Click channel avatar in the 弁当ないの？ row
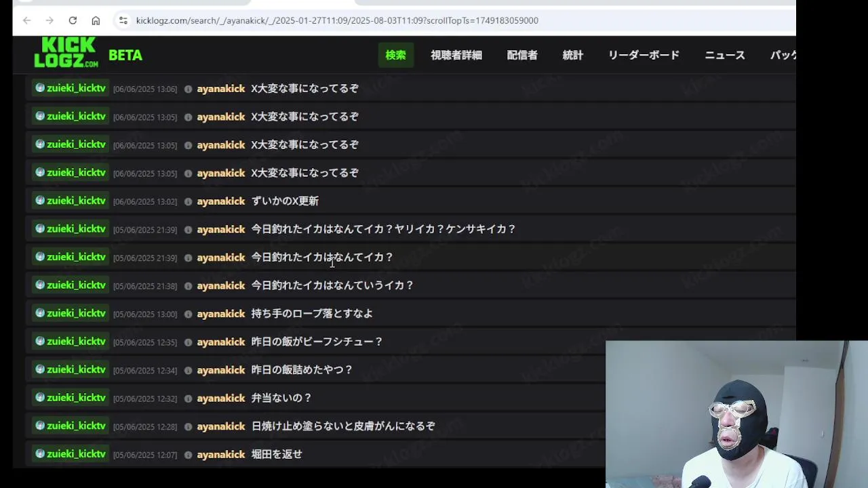 tap(40, 397)
